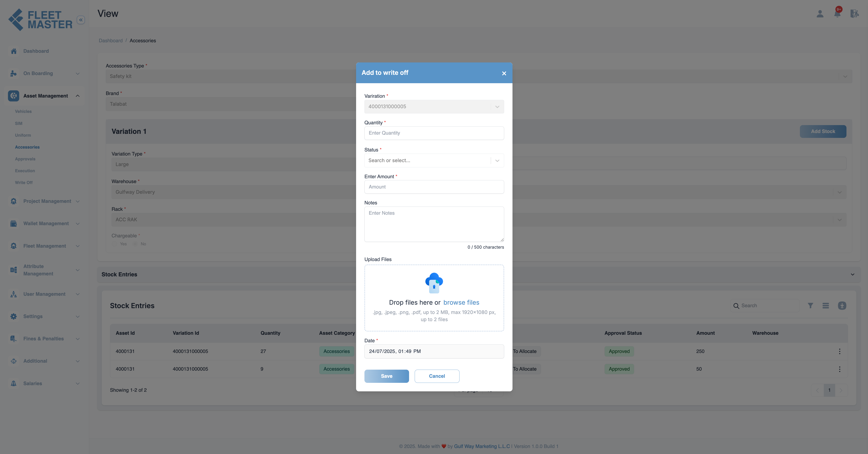Save the write off entry
This screenshot has height=454, width=868.
387,376
